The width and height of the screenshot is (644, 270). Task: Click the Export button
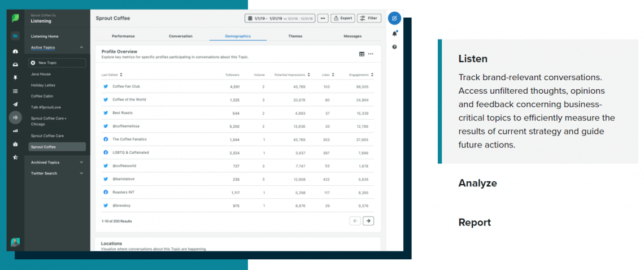(342, 18)
